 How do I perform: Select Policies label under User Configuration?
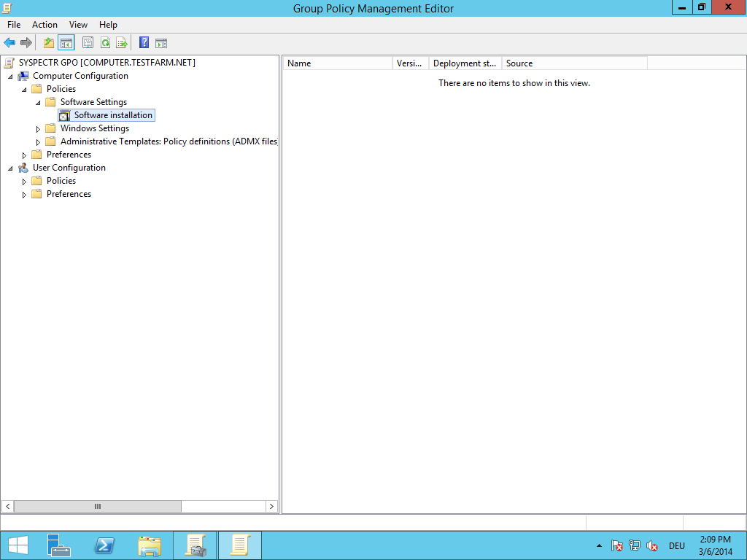coord(61,181)
